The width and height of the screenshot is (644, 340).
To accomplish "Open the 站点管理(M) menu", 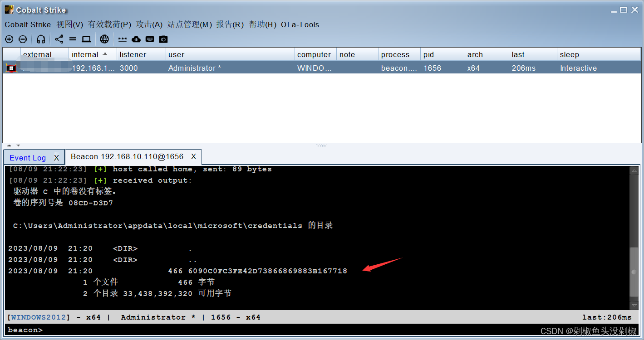I will click(x=190, y=24).
